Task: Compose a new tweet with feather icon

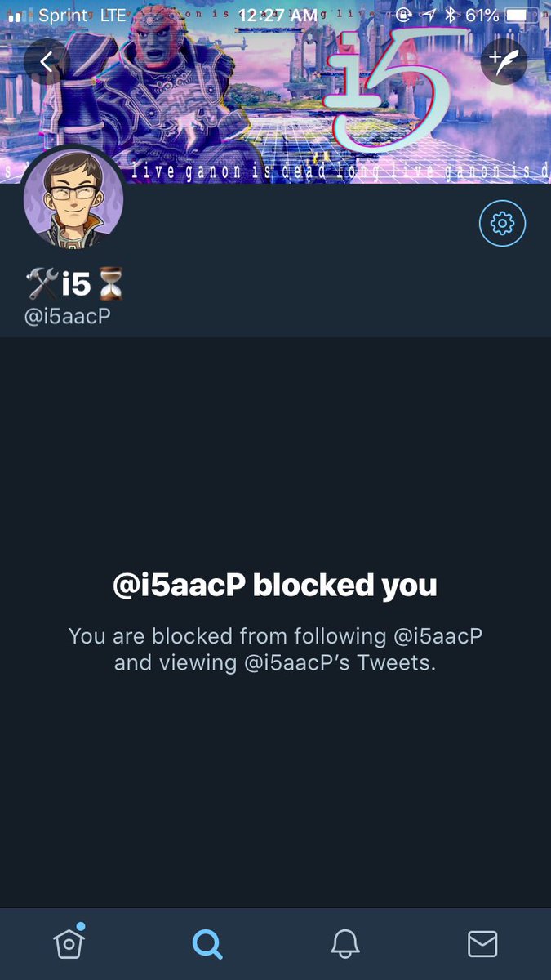Action: [504, 62]
